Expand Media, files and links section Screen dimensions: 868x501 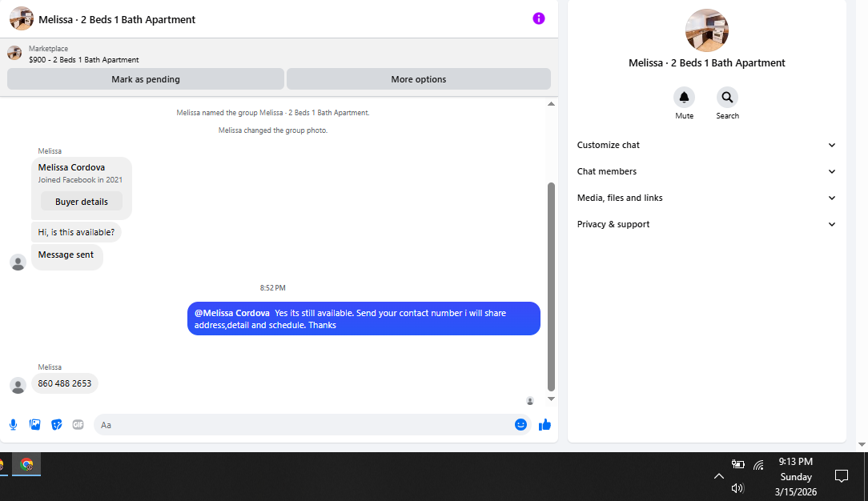(706, 198)
